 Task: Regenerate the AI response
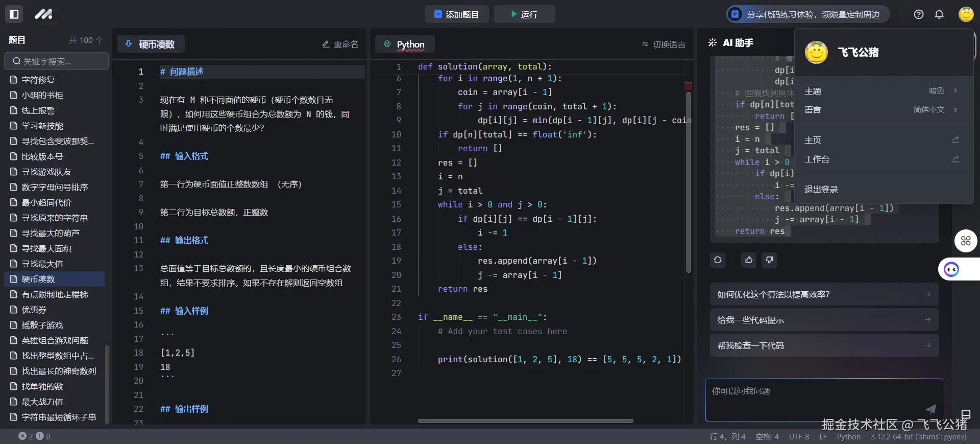click(718, 260)
